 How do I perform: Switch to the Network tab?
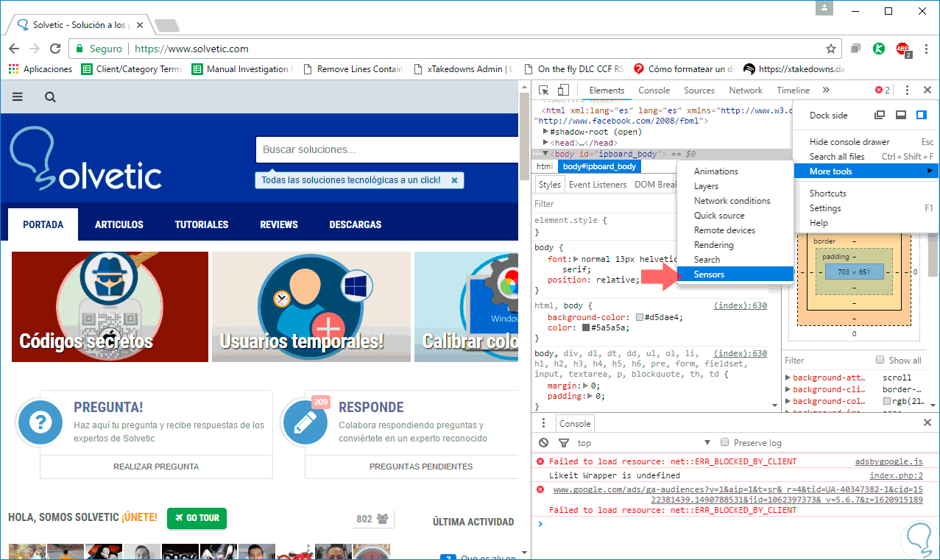tap(746, 91)
